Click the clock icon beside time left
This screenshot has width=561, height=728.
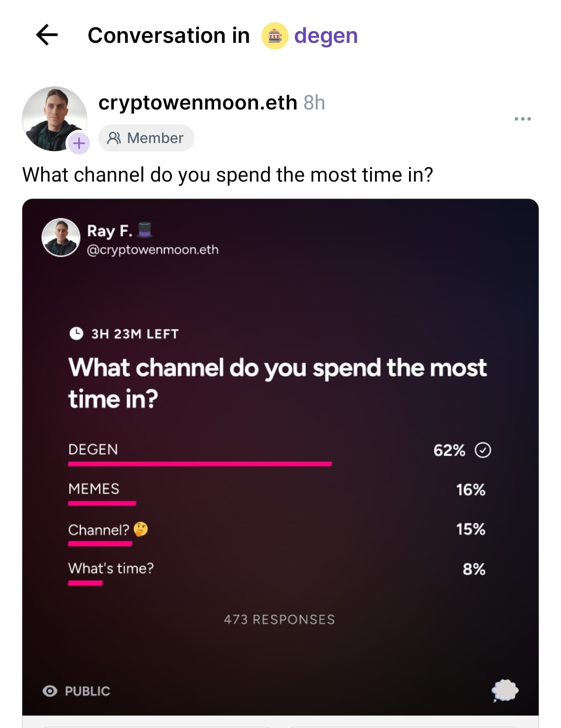point(76,334)
